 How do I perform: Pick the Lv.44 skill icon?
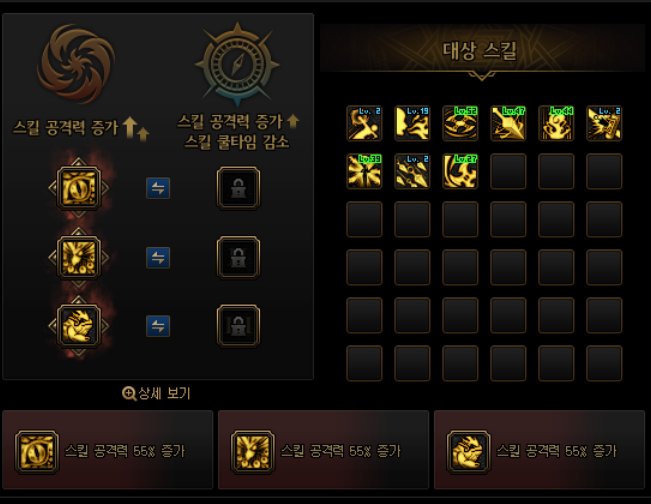556,123
